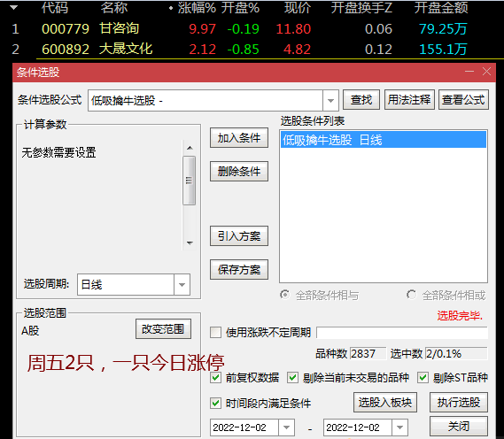Select stock code 000779
The width and height of the screenshot is (504, 439).
[66, 29]
